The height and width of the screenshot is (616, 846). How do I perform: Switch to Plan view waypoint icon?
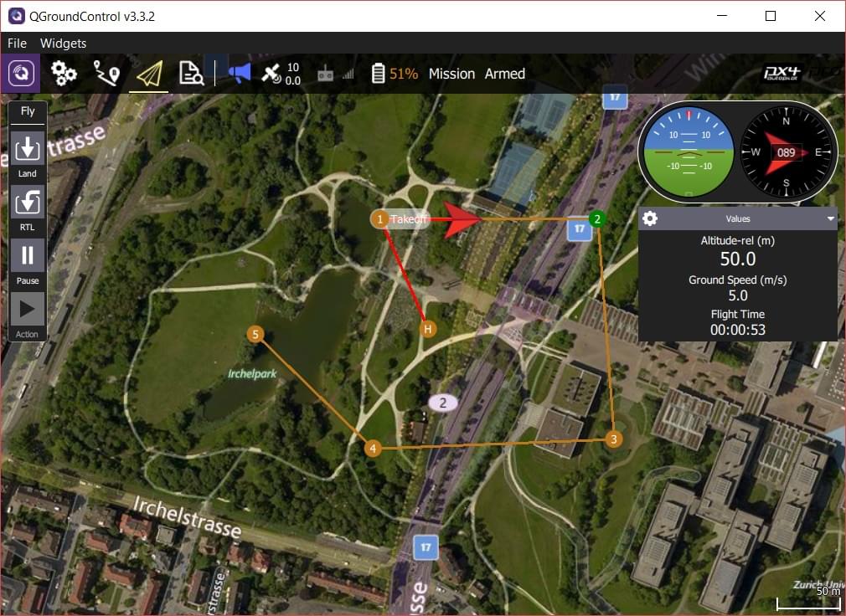106,74
